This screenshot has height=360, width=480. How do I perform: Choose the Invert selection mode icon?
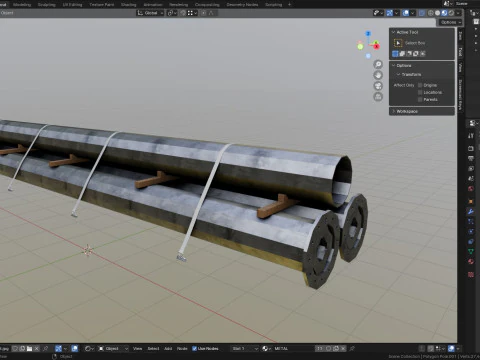416,54
